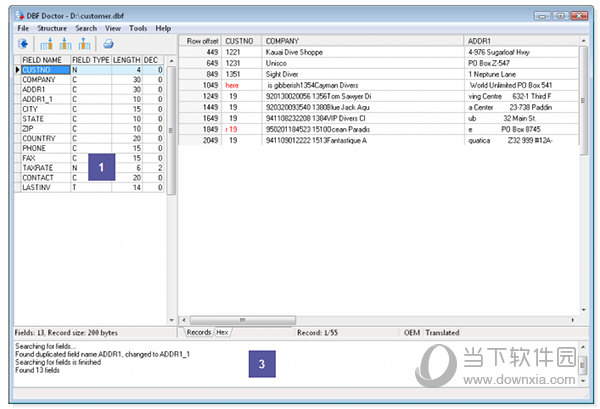The width and height of the screenshot is (600, 409).
Task: Click the FIELD TYPE column header
Action: (x=91, y=60)
